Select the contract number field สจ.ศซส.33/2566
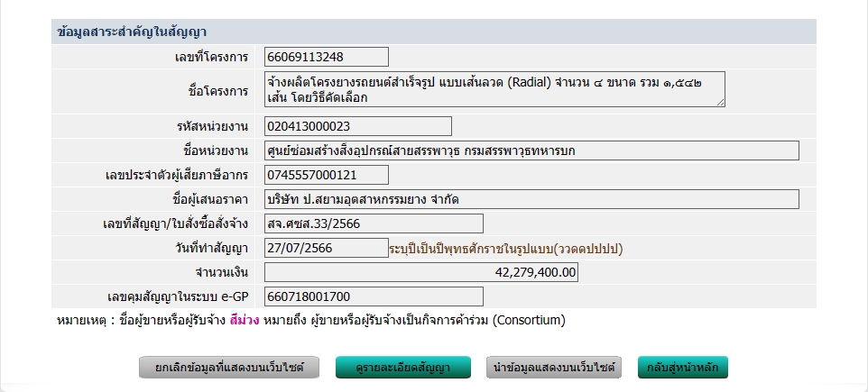 374,223
